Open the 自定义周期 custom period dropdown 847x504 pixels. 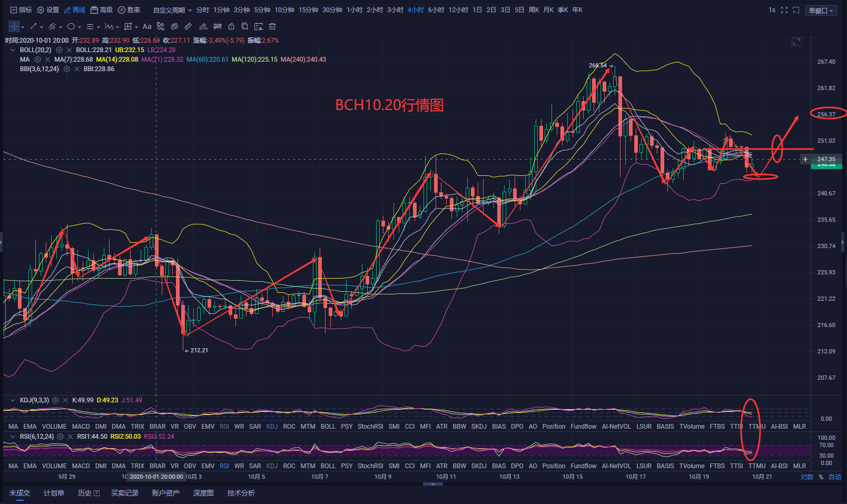[x=172, y=10]
